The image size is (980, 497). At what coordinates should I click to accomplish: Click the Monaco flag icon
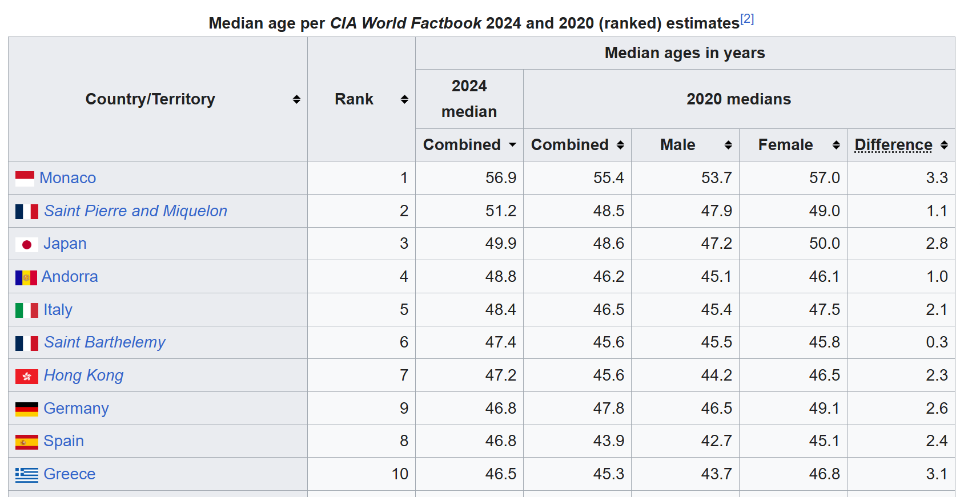[25, 179]
